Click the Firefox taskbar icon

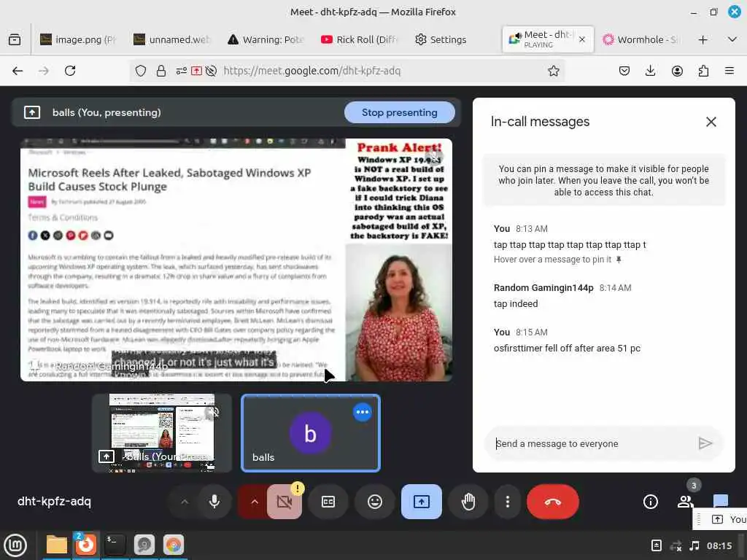tap(86, 545)
